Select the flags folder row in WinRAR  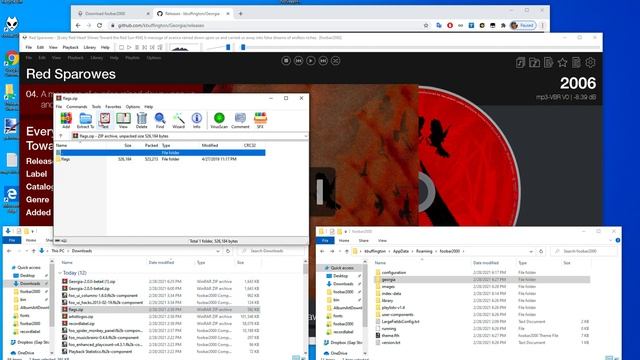pyautogui.click(x=160, y=159)
